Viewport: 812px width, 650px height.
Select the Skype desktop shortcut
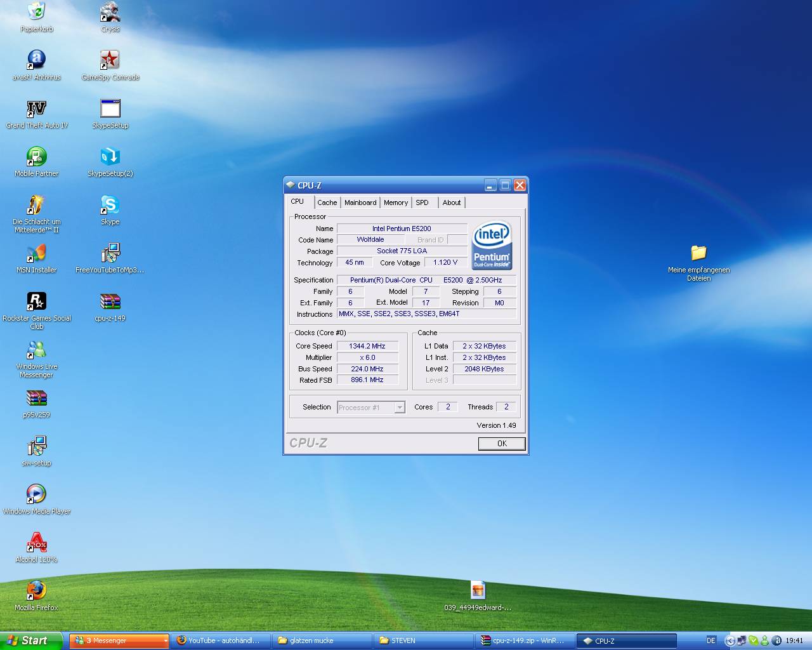click(110, 204)
